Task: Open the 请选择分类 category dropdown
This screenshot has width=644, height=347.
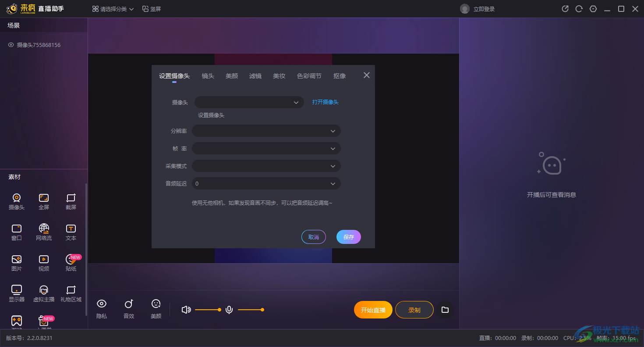Action: coord(113,9)
